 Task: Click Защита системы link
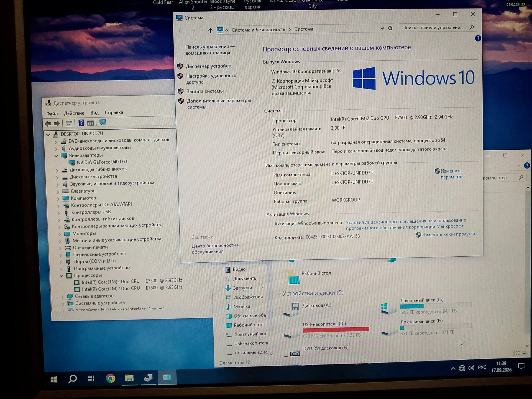coord(205,91)
